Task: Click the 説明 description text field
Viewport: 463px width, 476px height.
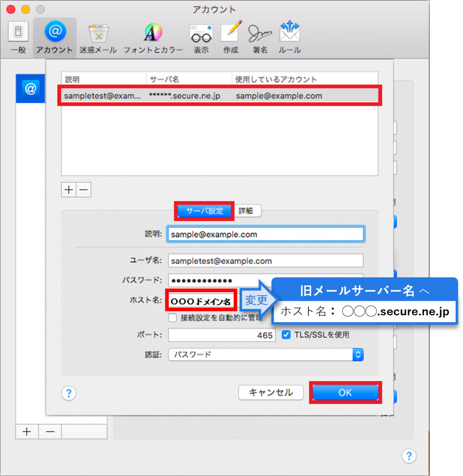Action: (x=265, y=234)
